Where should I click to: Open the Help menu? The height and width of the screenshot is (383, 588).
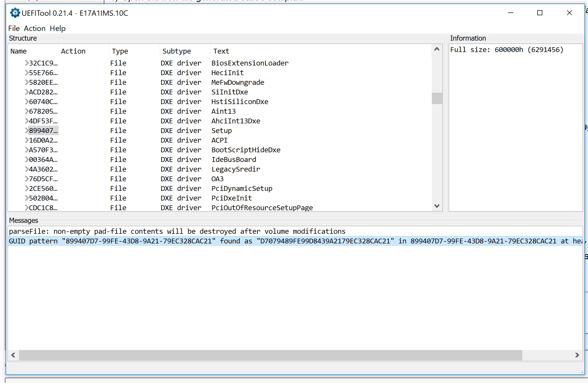click(58, 28)
